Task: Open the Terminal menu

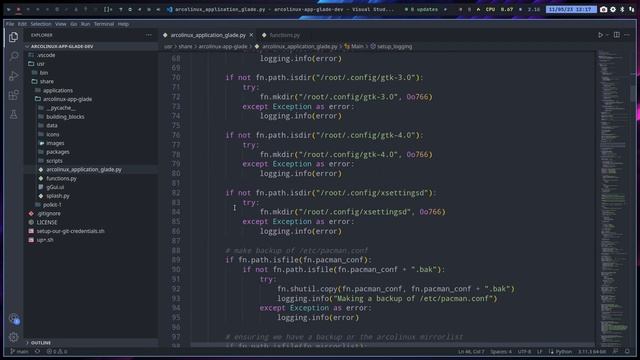Action: point(104,24)
